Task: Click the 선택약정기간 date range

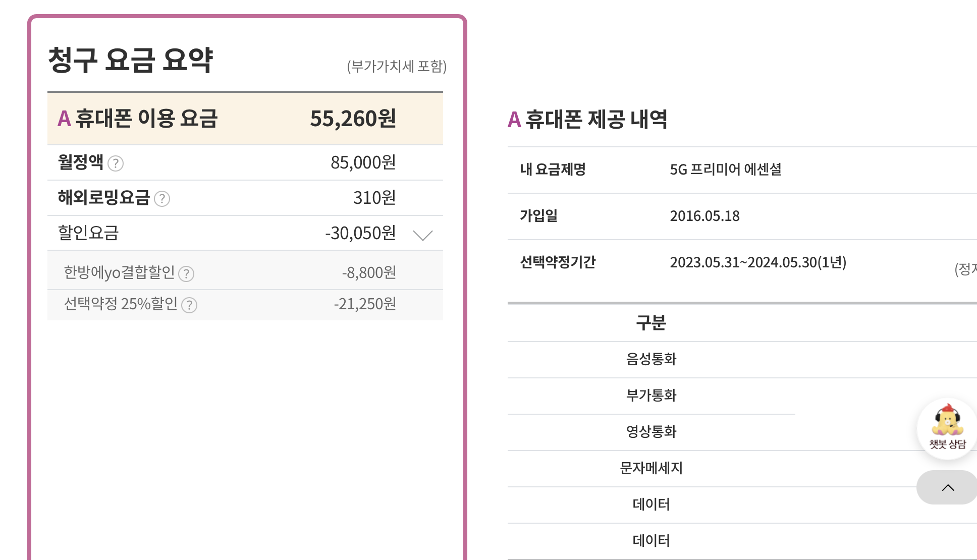Action: tap(757, 262)
